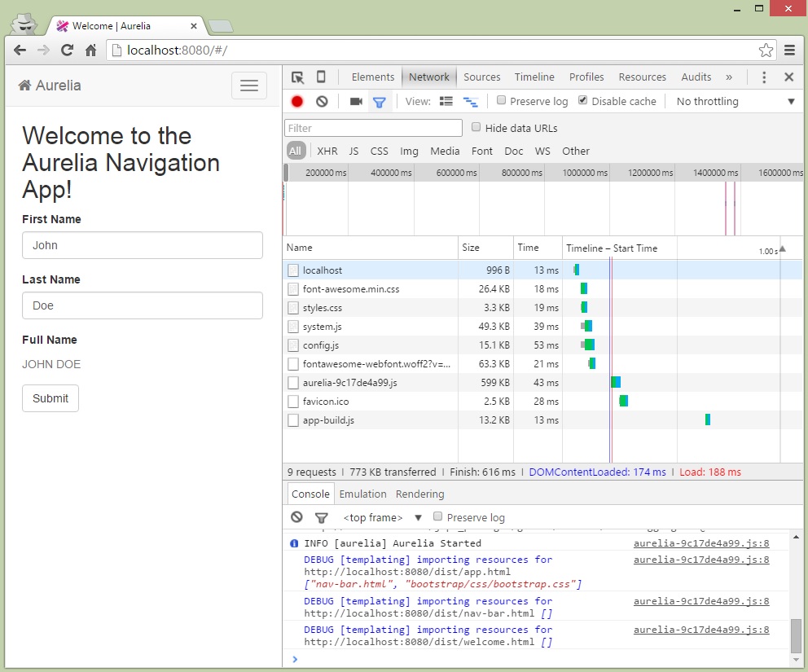Sort requests by Time column header
Image resolution: width=808 pixels, height=672 pixels.
coord(538,248)
